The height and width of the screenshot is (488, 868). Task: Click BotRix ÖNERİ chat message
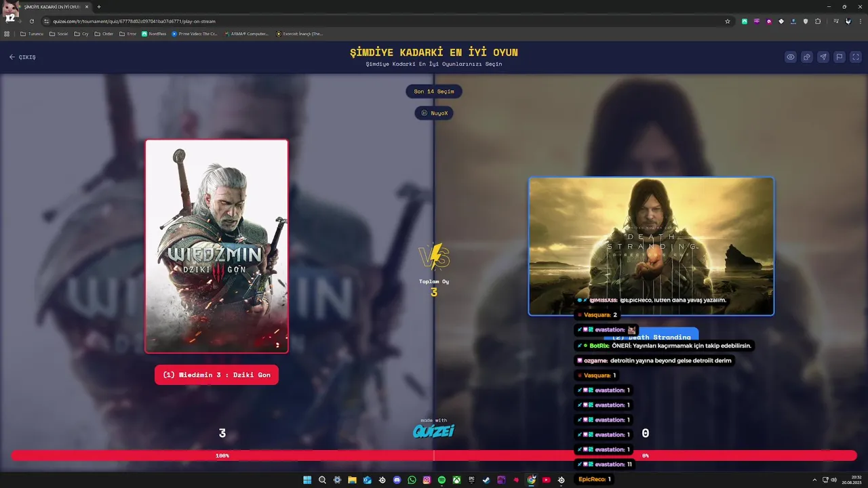point(664,346)
